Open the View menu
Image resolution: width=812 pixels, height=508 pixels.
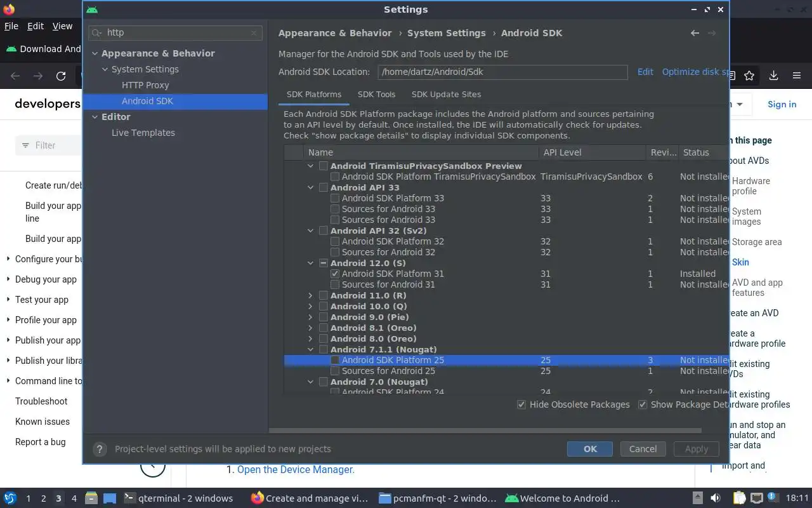(x=62, y=26)
